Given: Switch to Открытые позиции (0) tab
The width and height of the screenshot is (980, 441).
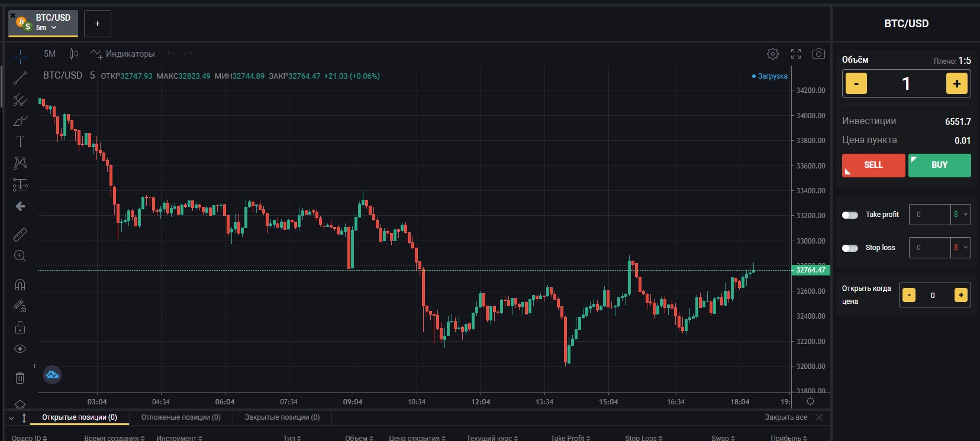Looking at the screenshot, I should [x=80, y=417].
